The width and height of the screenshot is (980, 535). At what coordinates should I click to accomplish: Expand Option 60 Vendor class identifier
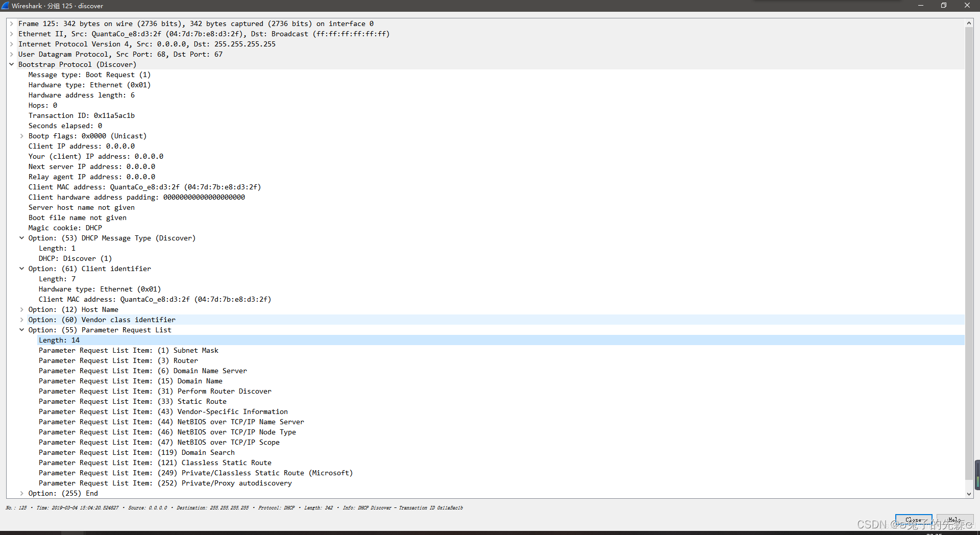[x=21, y=320]
